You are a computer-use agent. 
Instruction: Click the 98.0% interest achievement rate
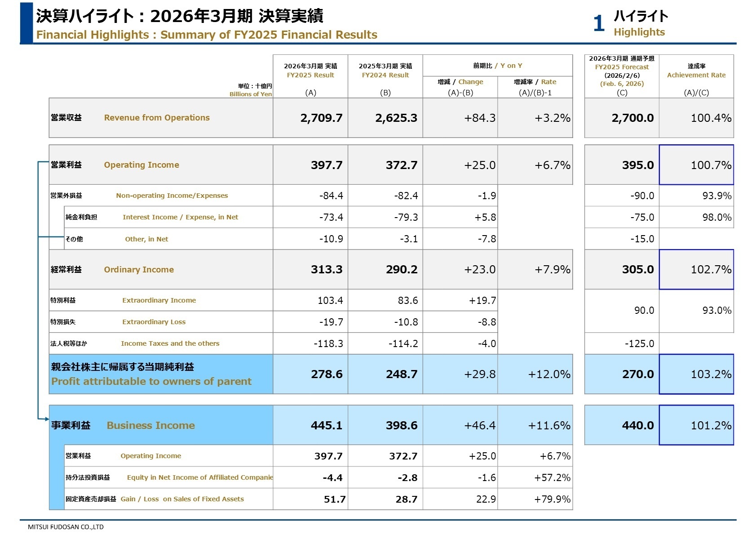pyautogui.click(x=717, y=217)
